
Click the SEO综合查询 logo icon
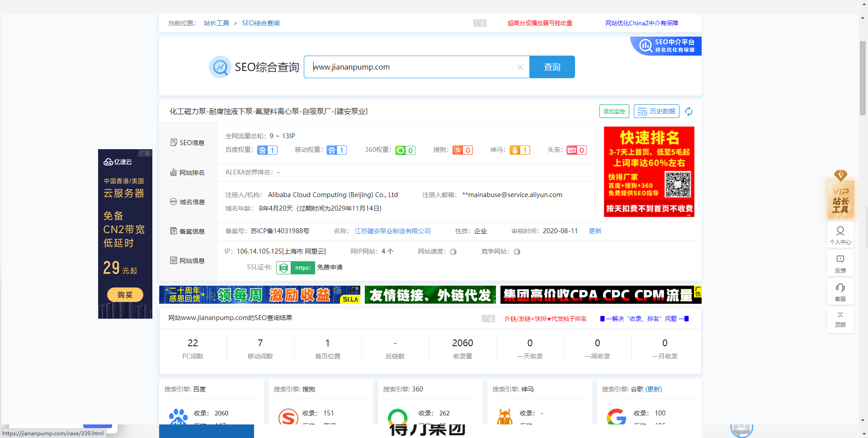coord(220,67)
